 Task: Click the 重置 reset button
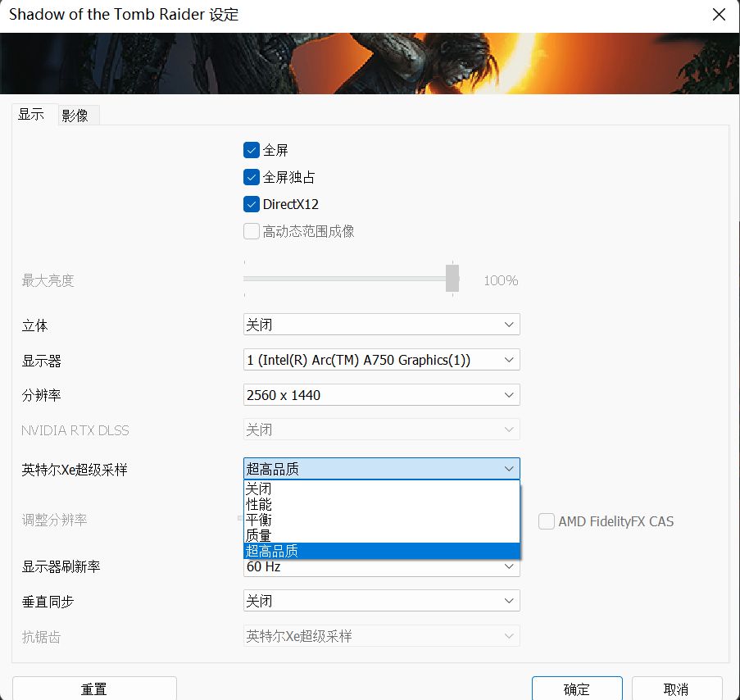[x=94, y=689]
